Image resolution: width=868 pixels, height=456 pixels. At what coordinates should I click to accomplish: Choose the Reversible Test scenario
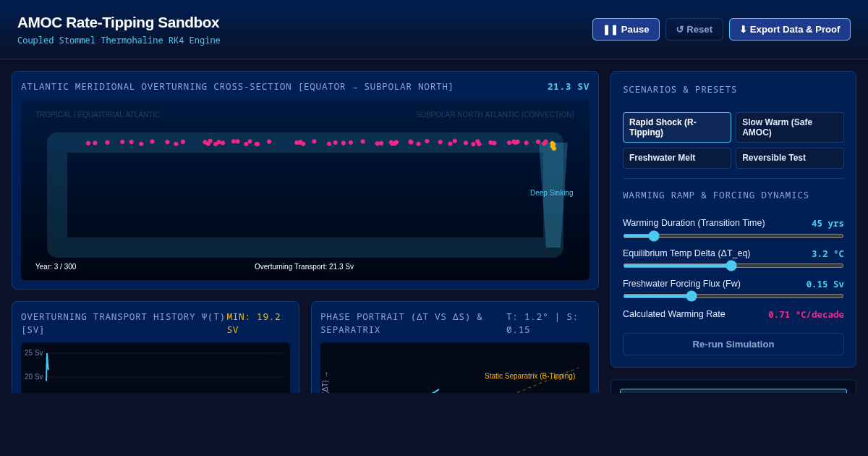click(x=790, y=158)
